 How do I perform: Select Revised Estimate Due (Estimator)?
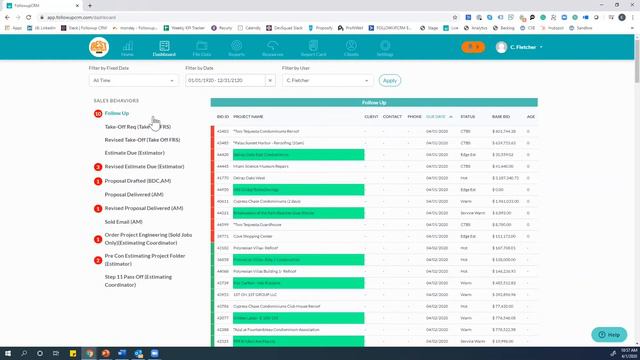click(144, 167)
